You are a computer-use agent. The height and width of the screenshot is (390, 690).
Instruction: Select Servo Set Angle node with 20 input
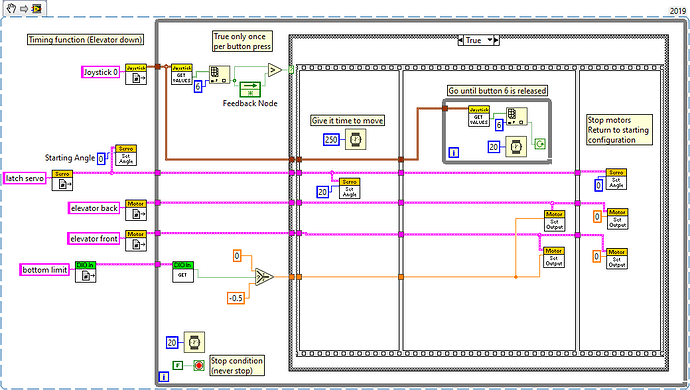[349, 188]
